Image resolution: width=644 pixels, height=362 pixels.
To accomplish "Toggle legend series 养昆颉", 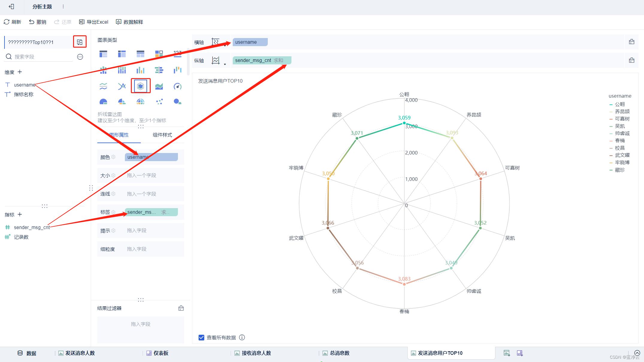I will [619, 111].
